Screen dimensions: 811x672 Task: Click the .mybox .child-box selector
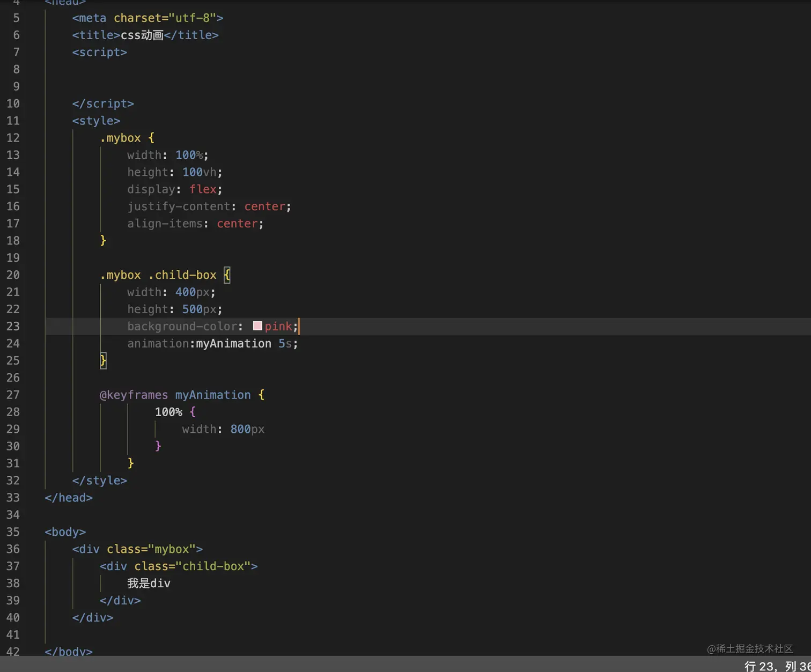point(158,275)
